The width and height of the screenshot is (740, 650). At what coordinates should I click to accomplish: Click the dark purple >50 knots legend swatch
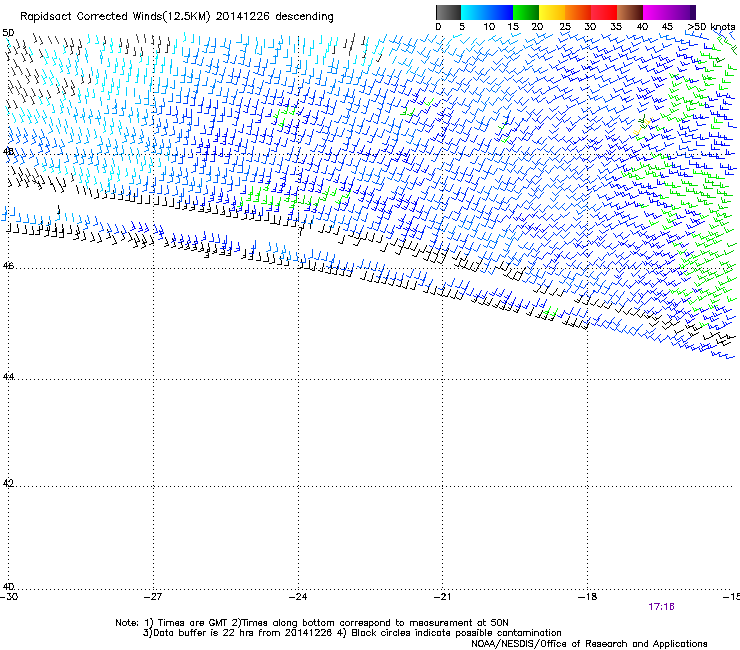pyautogui.click(x=693, y=12)
